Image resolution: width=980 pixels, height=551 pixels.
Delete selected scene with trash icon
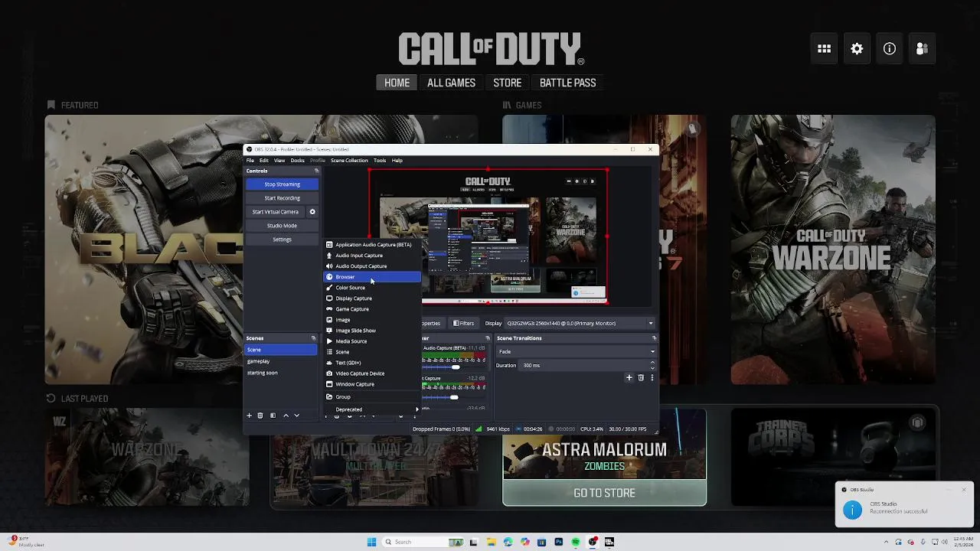coord(260,416)
